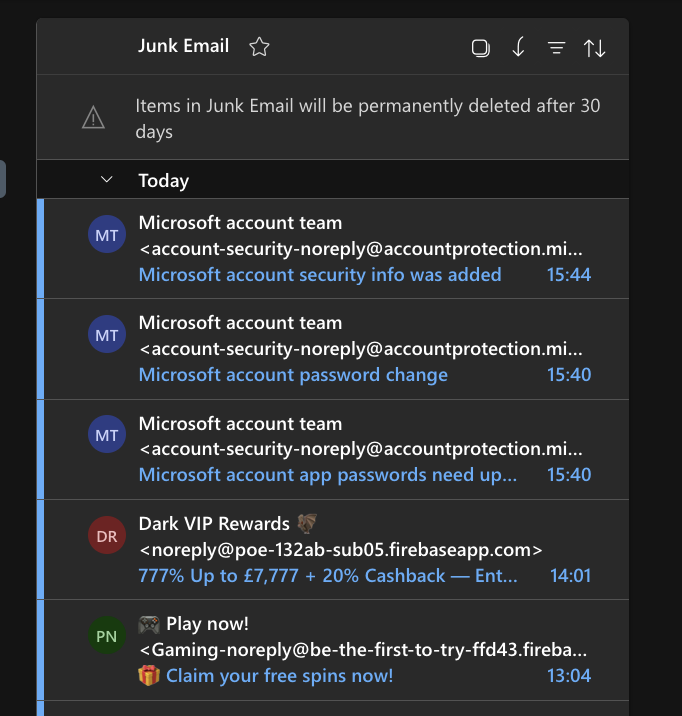This screenshot has height=716, width=682.
Task: Click the sort order arrows icon
Action: point(595,48)
